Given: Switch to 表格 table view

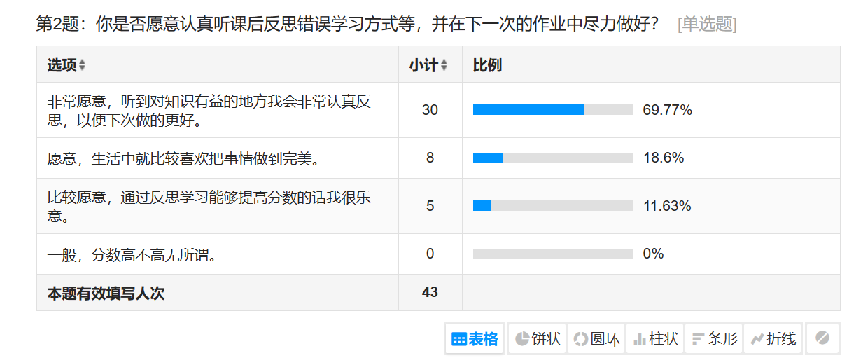Looking at the screenshot, I should pos(475,339).
